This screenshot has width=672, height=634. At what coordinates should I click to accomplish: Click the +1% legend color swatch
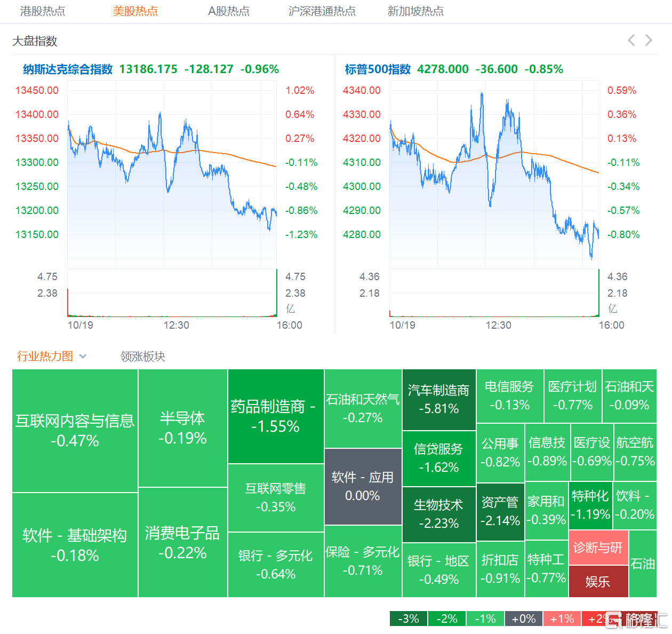point(562,619)
